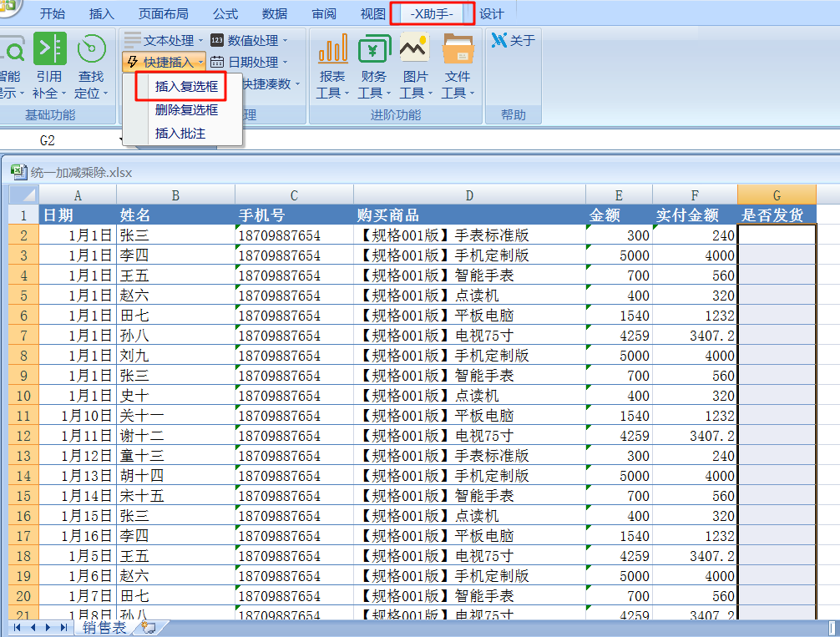
Task: Switch to the 插入 ribbon tab
Action: (x=102, y=13)
